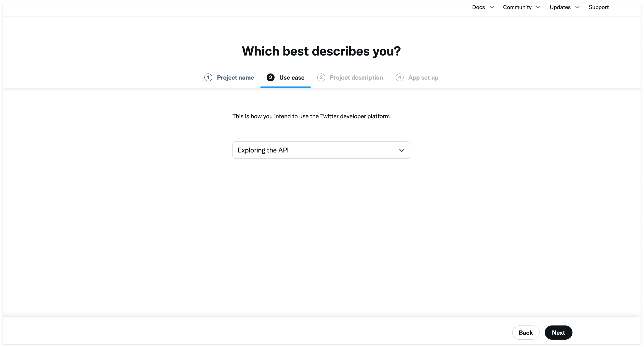Select the Use case step label
Viewport: 644px width, 347px height.
point(292,77)
